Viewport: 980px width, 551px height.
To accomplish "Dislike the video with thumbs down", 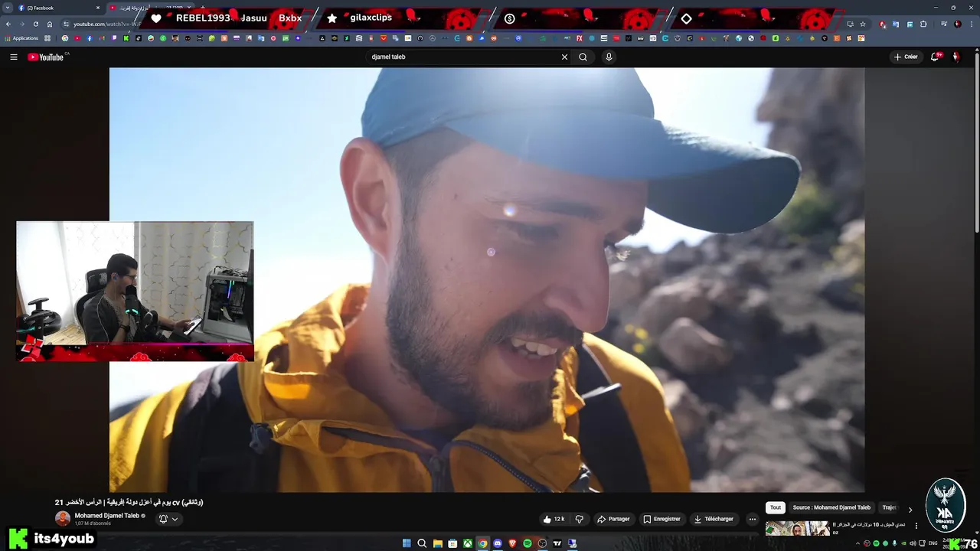I will pos(580,519).
